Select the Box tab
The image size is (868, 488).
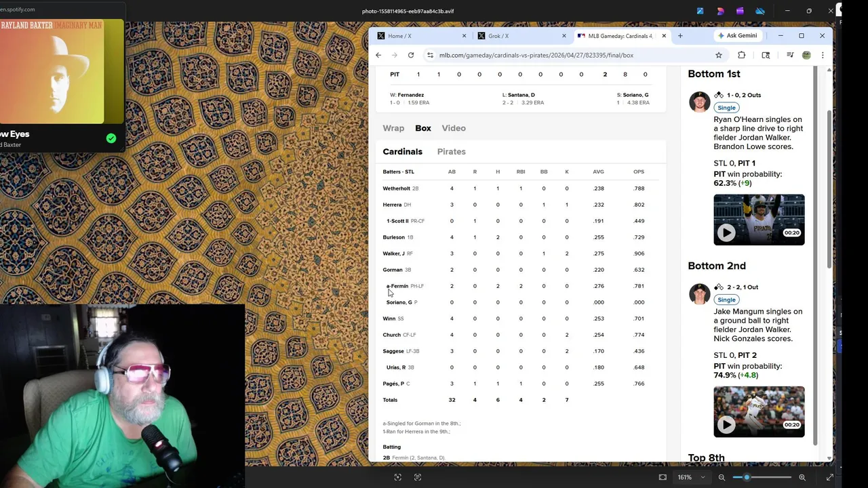click(423, 128)
